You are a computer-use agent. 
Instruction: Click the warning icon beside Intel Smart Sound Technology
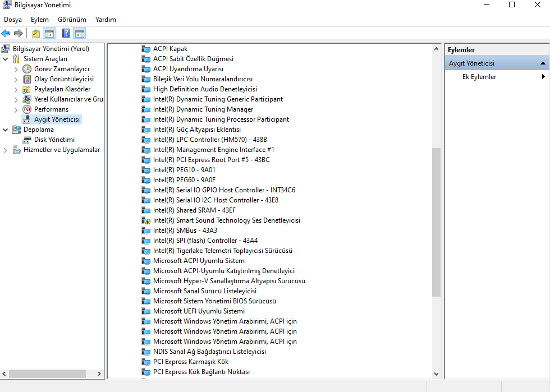146,220
